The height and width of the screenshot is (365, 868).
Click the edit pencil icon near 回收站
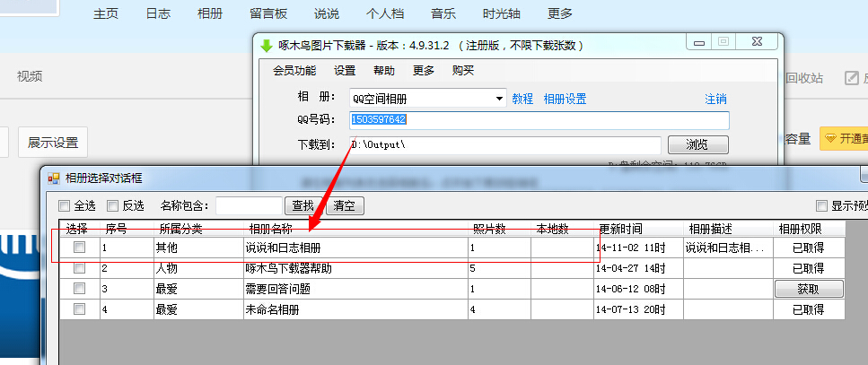click(x=851, y=78)
